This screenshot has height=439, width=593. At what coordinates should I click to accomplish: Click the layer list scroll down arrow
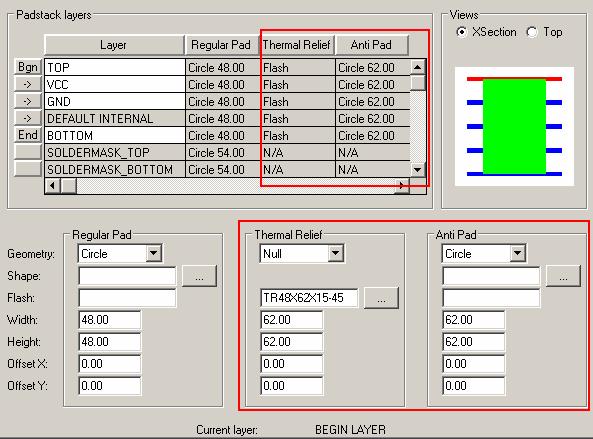[418, 169]
